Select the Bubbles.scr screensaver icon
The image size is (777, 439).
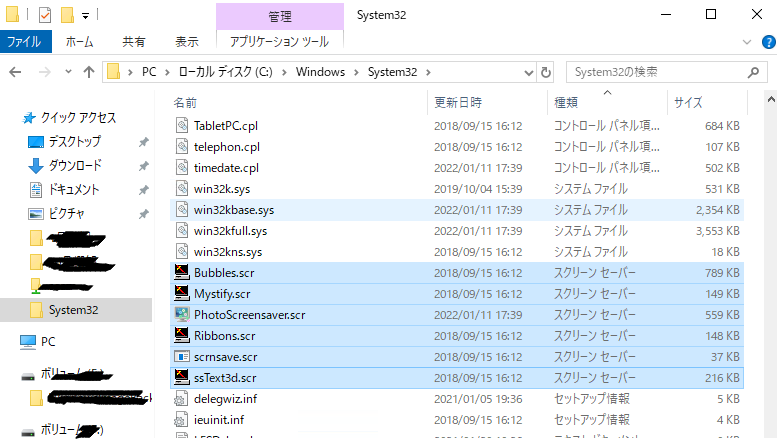pos(182,272)
